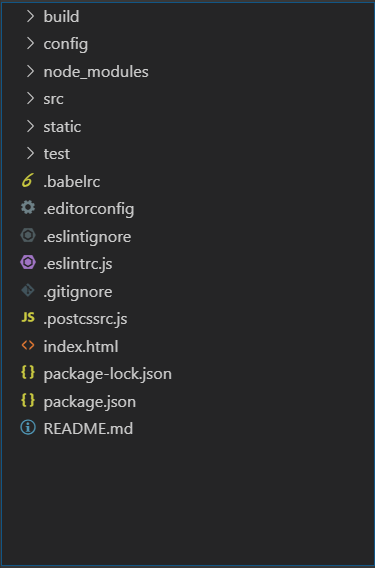Image resolution: width=375 pixels, height=568 pixels.
Task: Expand the build folder chevron
Action: (x=30, y=16)
